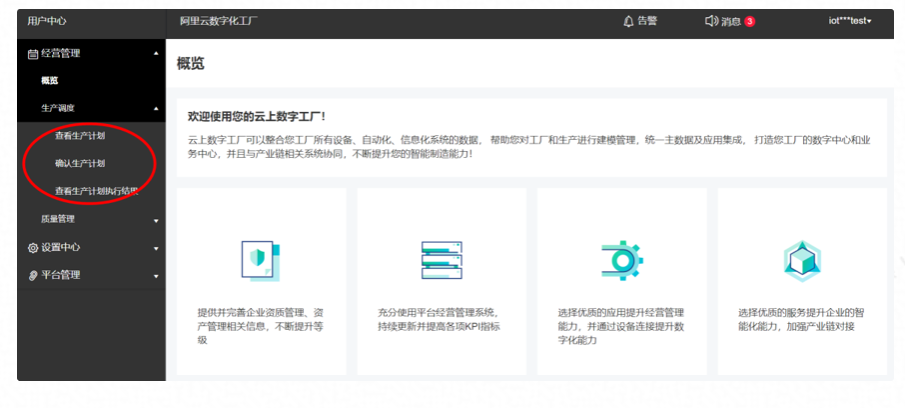The width and height of the screenshot is (905, 408).
Task: Click the calendar icon beside 经营管理
Action: pos(33,54)
